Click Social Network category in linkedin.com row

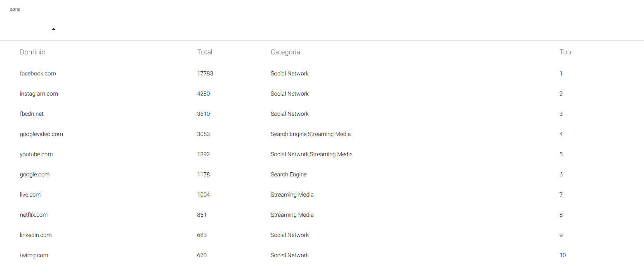point(290,235)
